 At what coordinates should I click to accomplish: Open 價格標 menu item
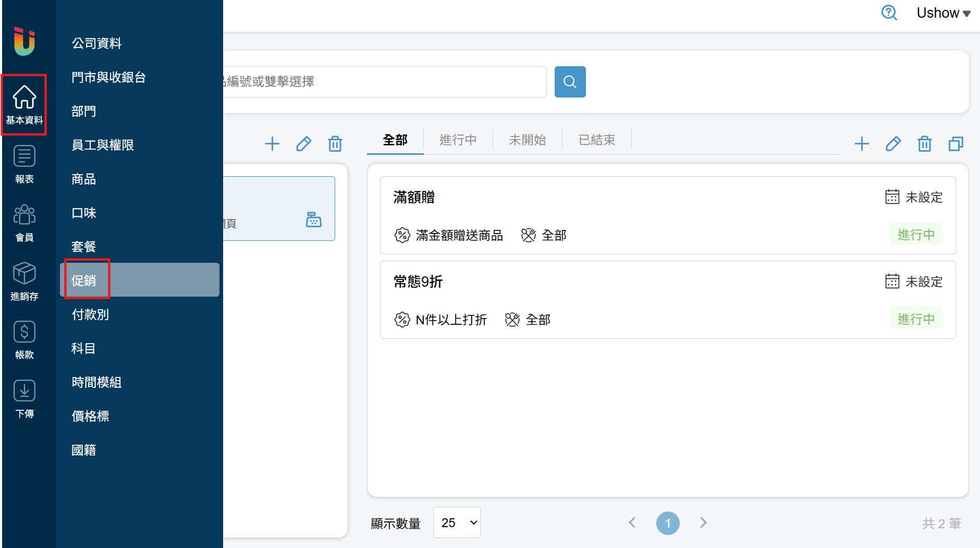tap(140, 416)
